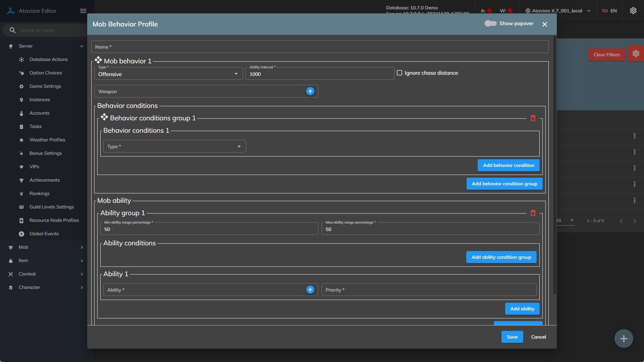Open the Weather Profiles menu item

47,140
